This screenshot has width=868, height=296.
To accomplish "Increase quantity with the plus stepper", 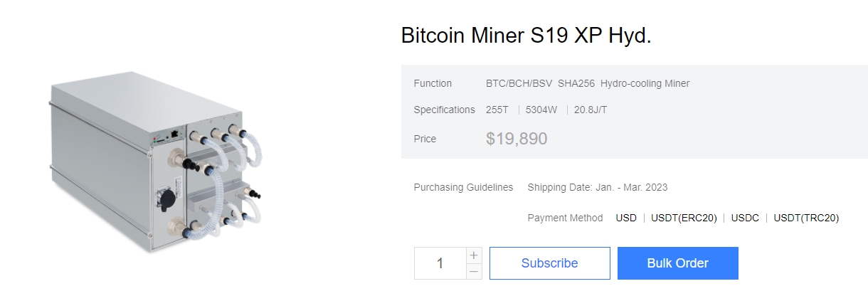I will [475, 255].
